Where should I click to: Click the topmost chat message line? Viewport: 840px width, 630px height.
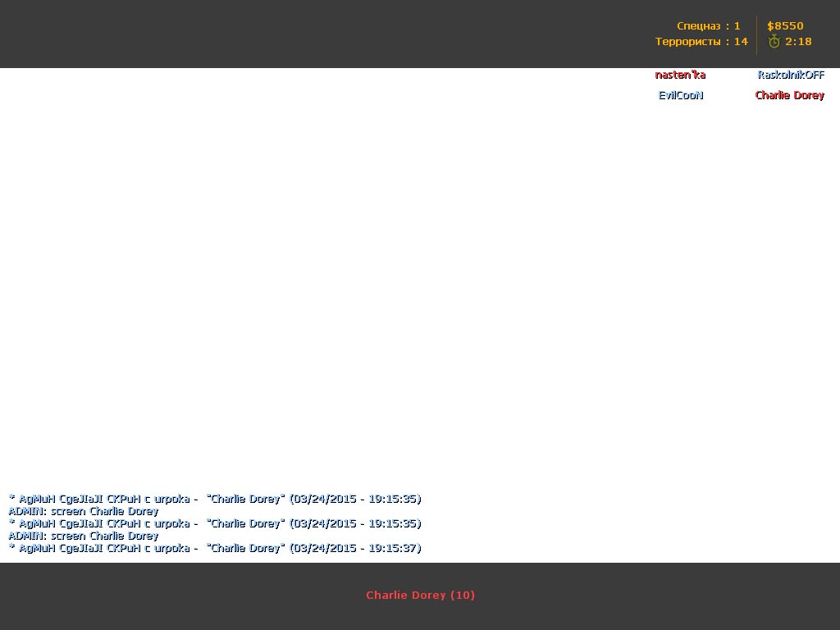(x=214, y=499)
